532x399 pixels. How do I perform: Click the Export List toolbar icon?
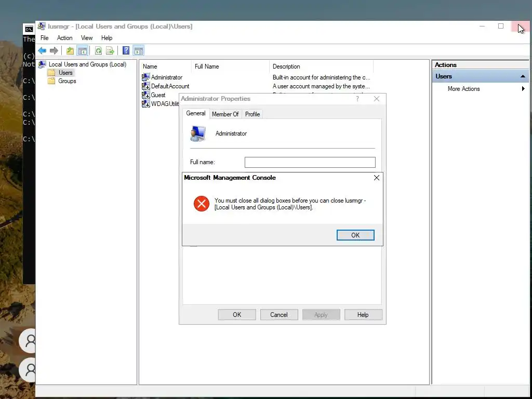click(110, 51)
